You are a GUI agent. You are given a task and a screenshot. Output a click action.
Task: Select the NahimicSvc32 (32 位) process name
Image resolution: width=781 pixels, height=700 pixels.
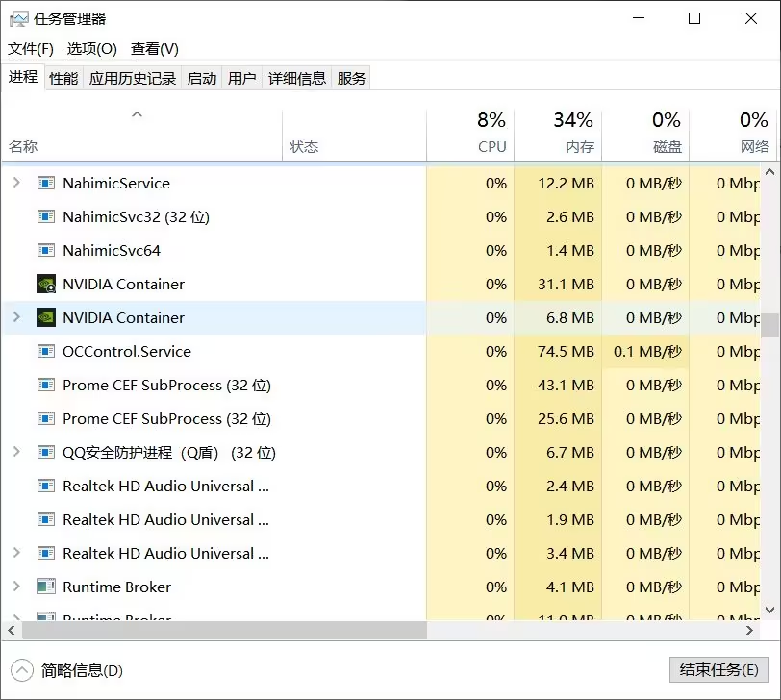(136, 217)
